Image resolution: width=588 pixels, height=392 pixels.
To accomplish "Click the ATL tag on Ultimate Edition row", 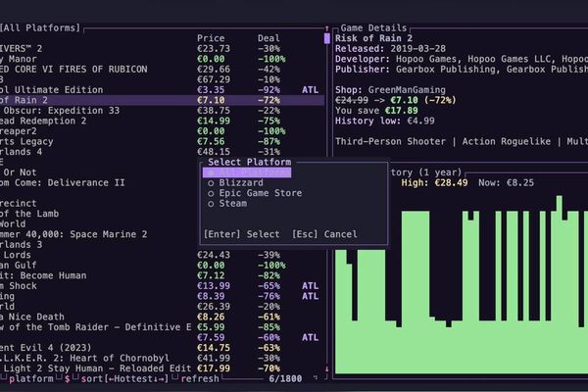I will click(310, 90).
